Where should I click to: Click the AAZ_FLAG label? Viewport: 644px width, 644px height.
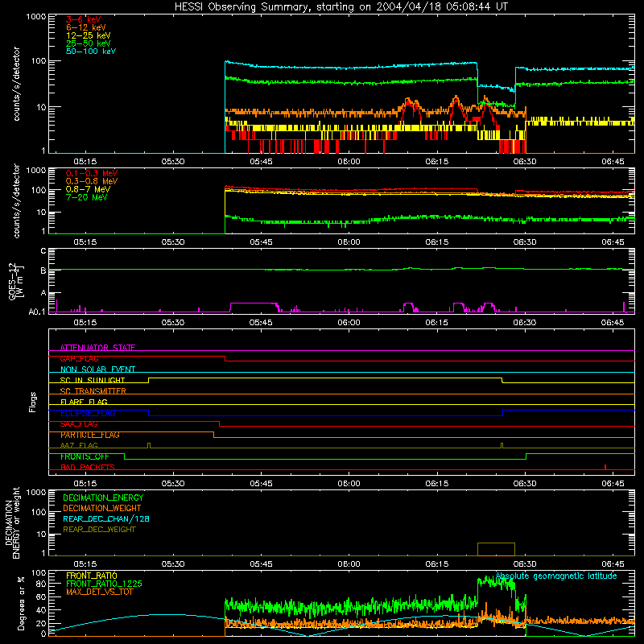coord(79,445)
